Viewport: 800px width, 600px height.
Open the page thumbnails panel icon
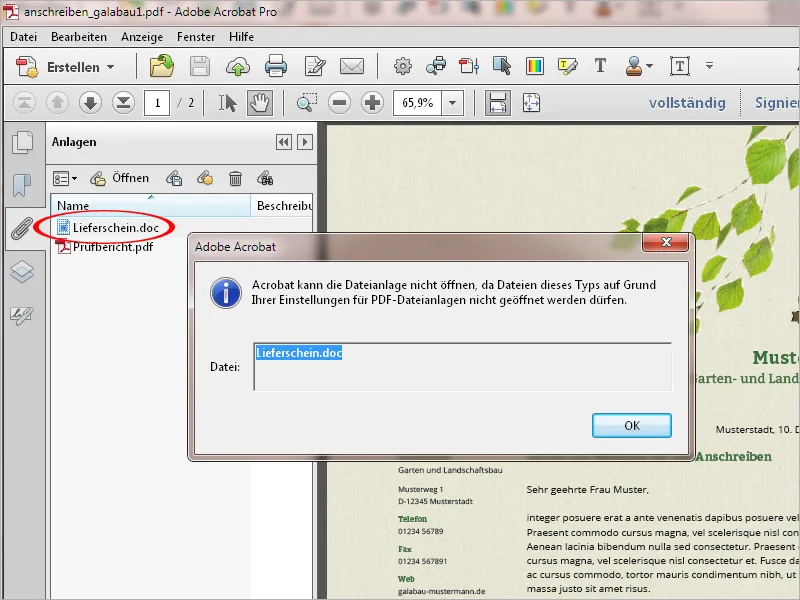tap(22, 143)
